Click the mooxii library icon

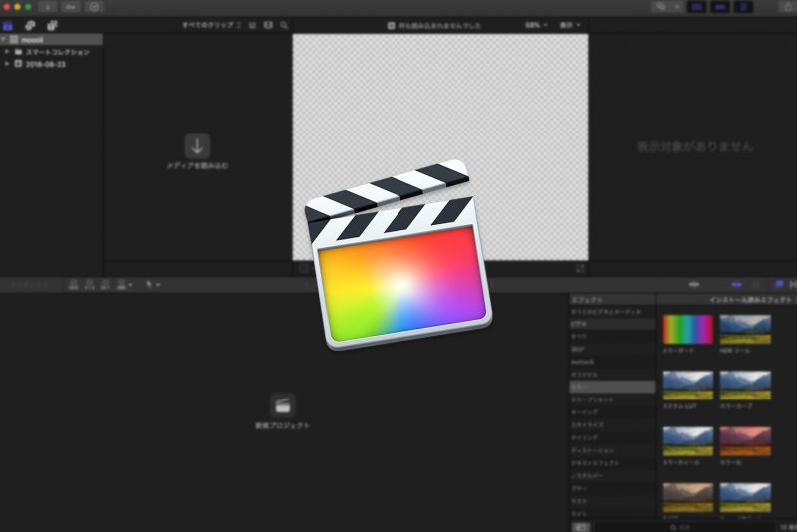click(14, 39)
